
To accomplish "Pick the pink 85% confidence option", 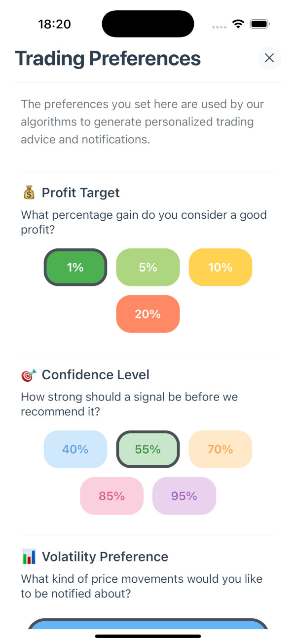I will 112,496.
